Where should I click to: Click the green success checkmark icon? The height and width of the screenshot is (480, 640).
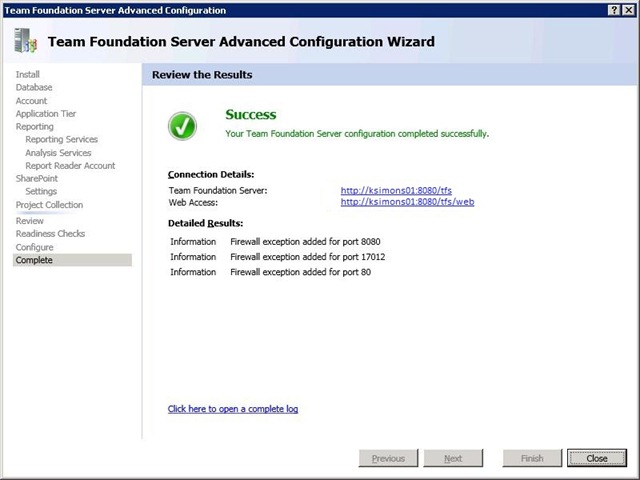182,126
